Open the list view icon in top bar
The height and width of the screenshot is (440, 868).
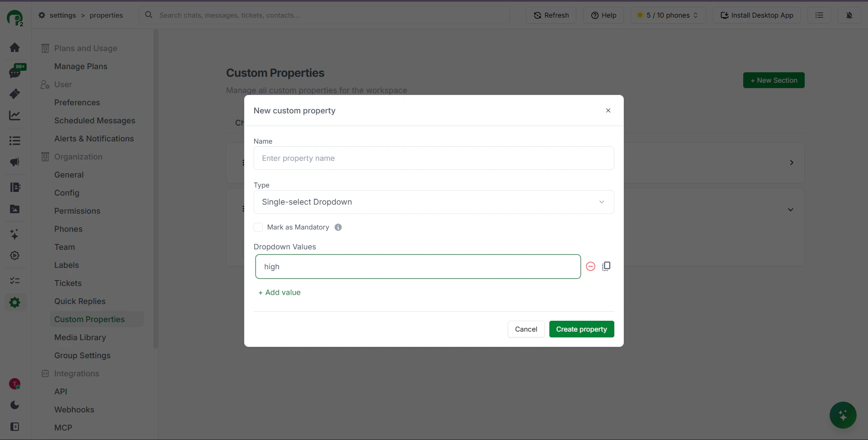coord(819,15)
